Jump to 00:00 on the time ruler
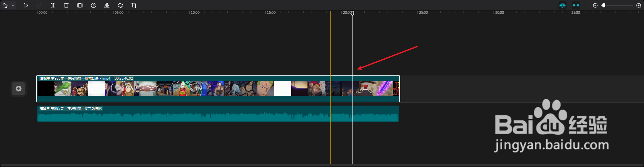The image size is (644, 167). (x=43, y=12)
